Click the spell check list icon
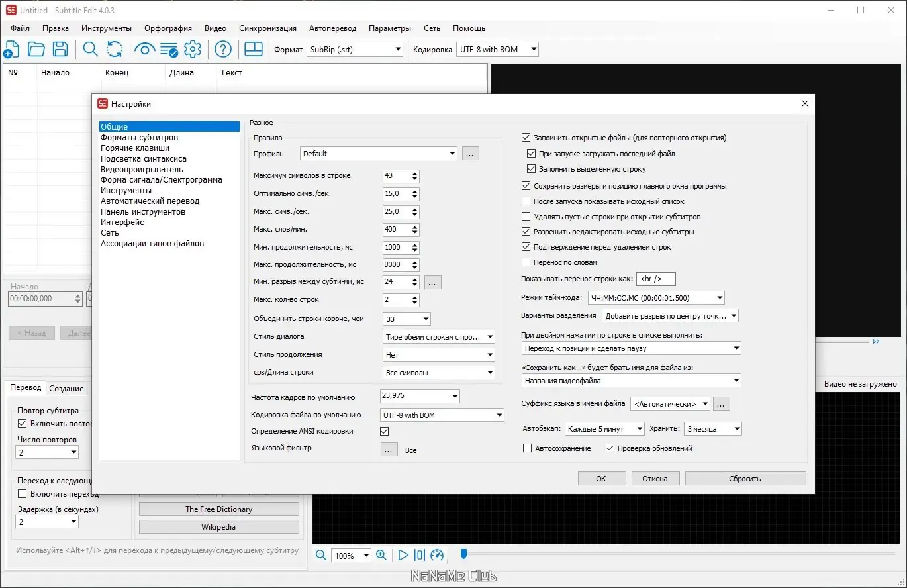 click(x=169, y=49)
